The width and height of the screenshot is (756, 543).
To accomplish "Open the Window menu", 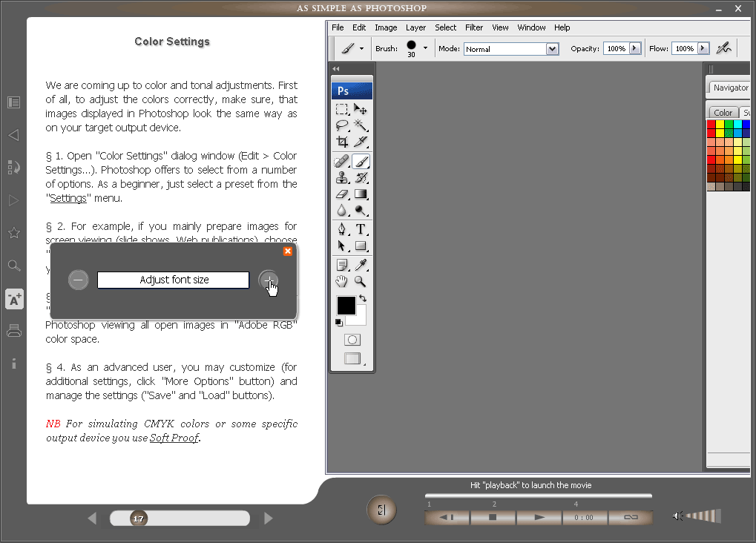I will coord(531,27).
